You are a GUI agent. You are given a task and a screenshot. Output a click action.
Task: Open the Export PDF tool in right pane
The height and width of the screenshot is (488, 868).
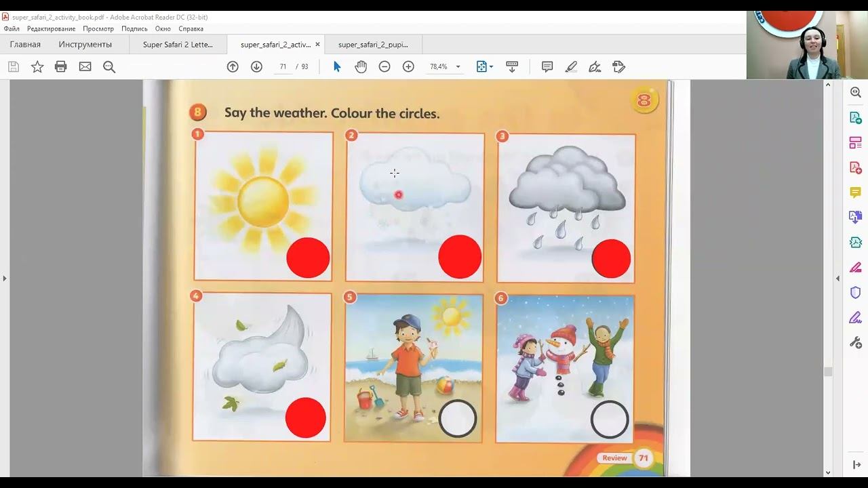(x=856, y=117)
